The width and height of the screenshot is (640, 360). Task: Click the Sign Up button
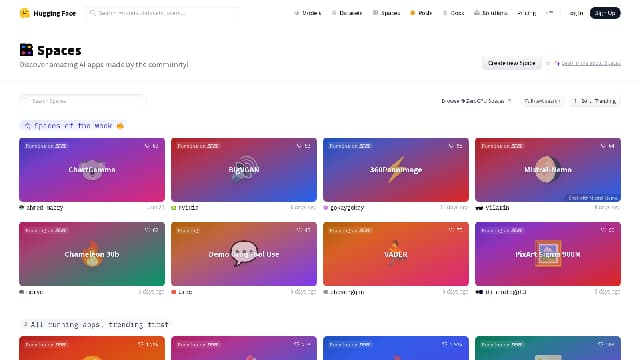click(605, 13)
